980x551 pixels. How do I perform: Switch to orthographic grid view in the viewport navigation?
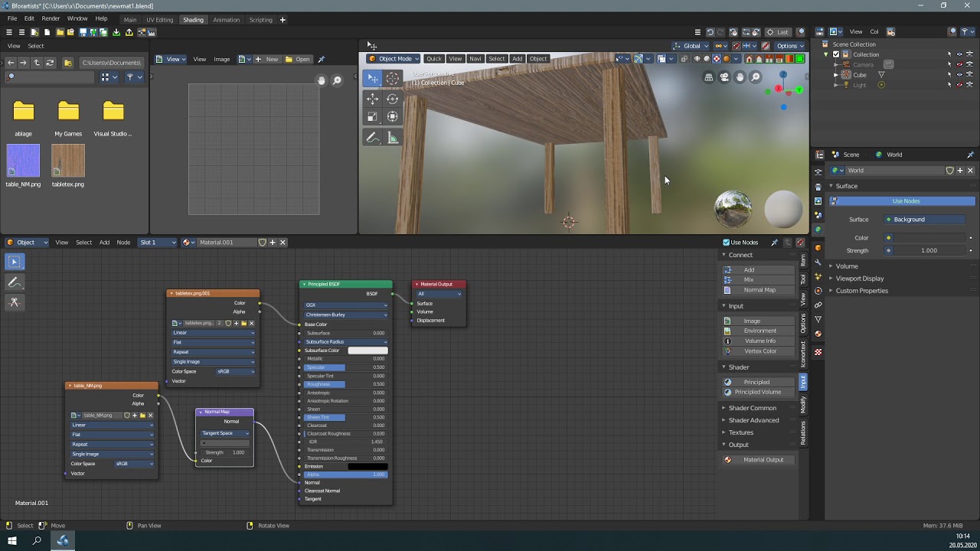tap(709, 77)
